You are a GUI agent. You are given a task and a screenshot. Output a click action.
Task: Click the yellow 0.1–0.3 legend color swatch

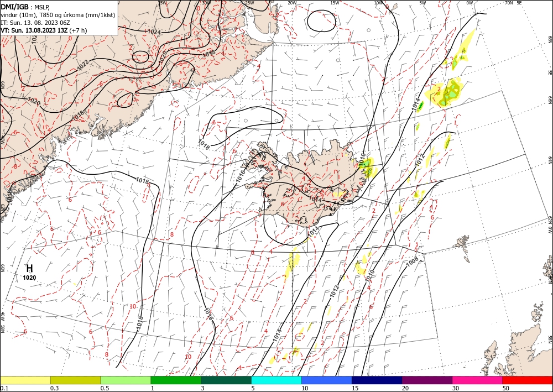(25, 380)
